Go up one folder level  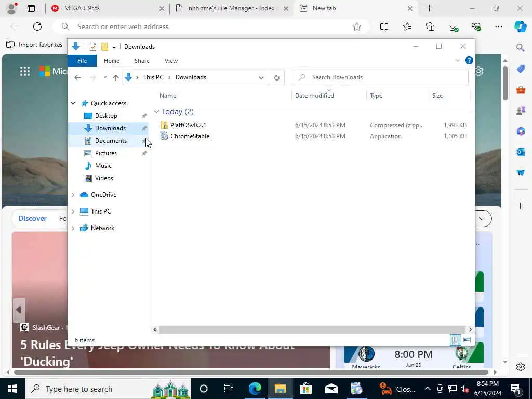[x=116, y=78]
